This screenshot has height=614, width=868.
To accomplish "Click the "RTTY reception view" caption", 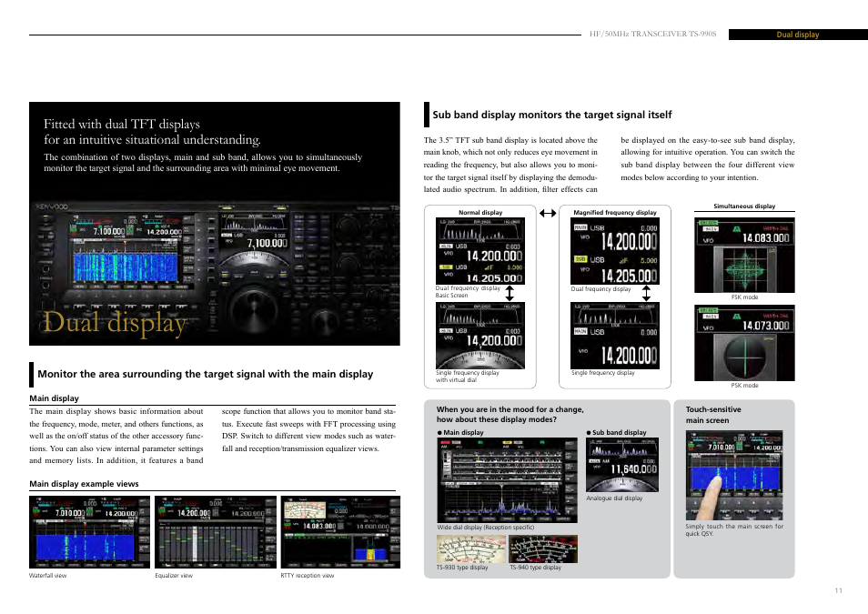I will click(x=308, y=575).
